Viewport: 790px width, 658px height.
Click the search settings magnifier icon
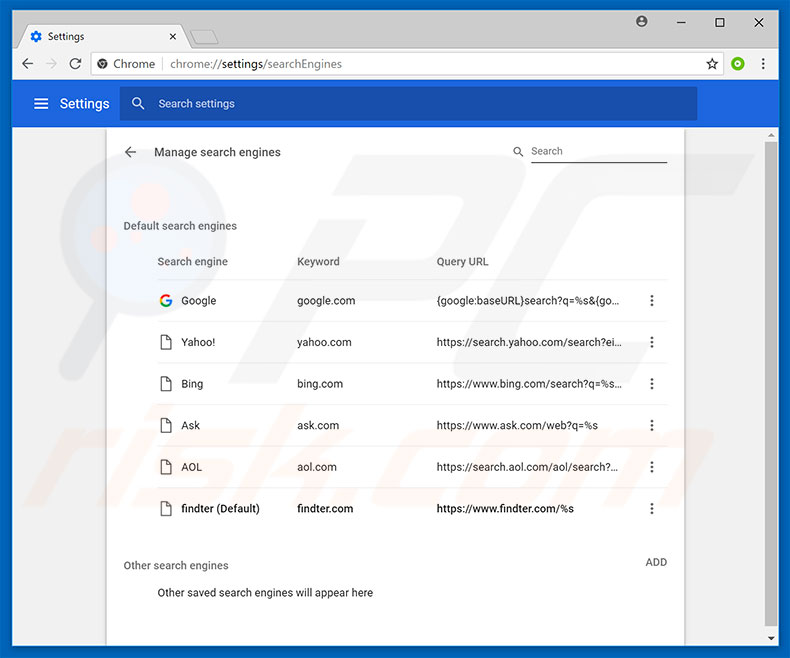pos(138,104)
